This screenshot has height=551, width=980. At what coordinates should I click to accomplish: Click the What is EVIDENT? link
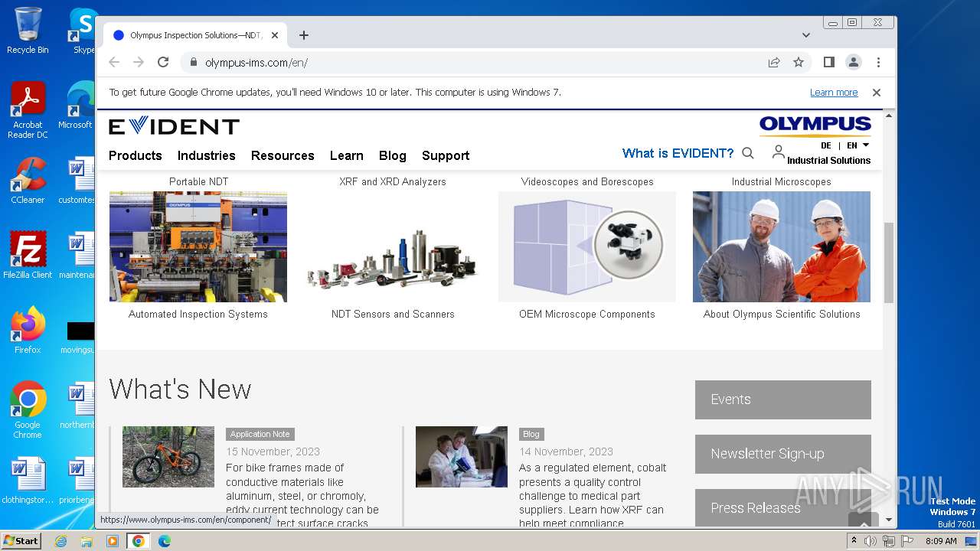click(678, 153)
